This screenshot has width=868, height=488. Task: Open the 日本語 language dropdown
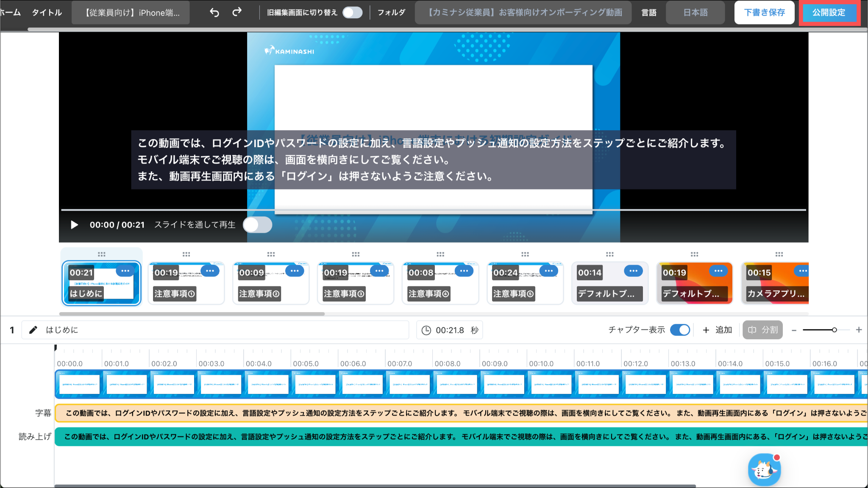click(x=695, y=12)
